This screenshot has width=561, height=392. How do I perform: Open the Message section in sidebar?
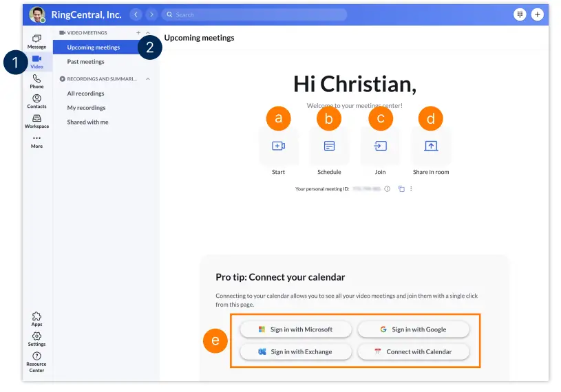(36, 42)
